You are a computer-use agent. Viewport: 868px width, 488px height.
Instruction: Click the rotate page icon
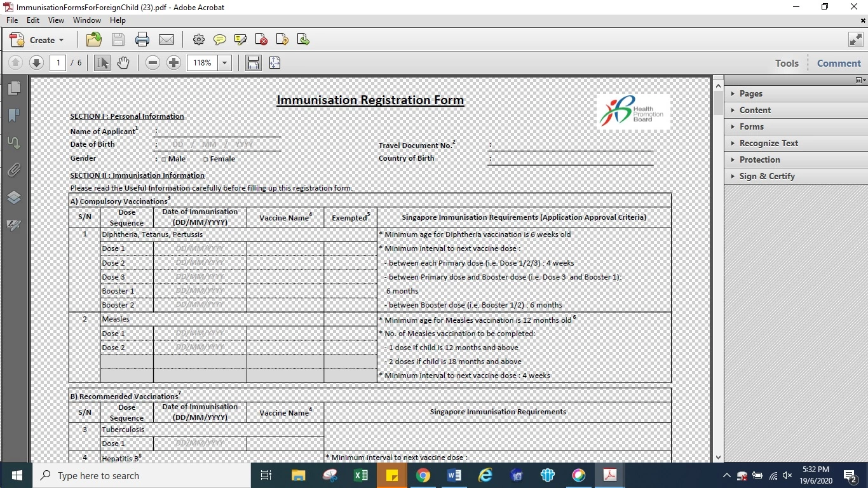(x=282, y=39)
